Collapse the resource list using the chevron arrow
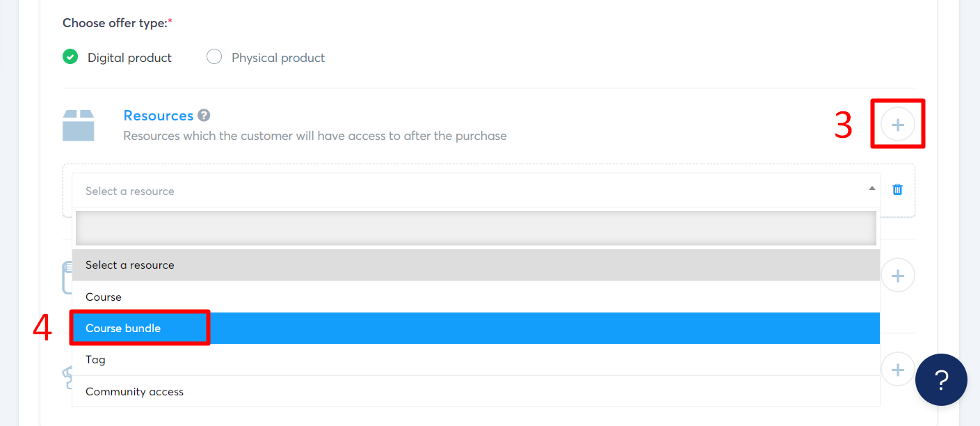This screenshot has width=980, height=426. click(871, 189)
